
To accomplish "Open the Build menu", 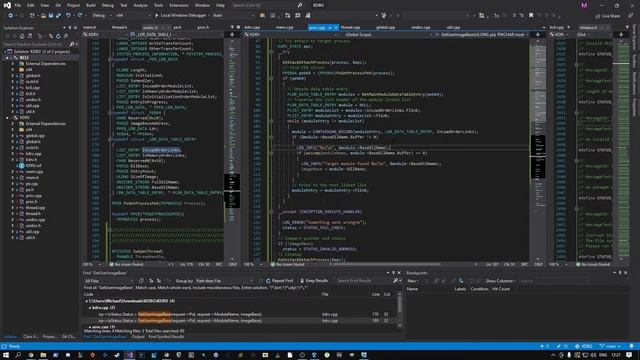I will tap(91, 5).
